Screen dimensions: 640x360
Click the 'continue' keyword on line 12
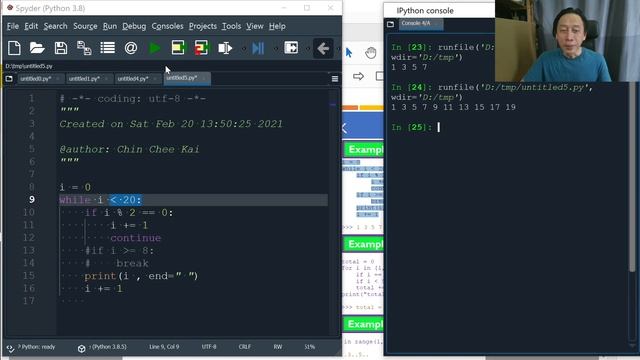tap(136, 238)
